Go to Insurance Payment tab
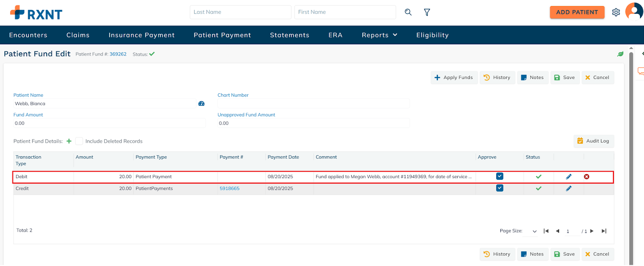The height and width of the screenshot is (266, 644). [142, 35]
